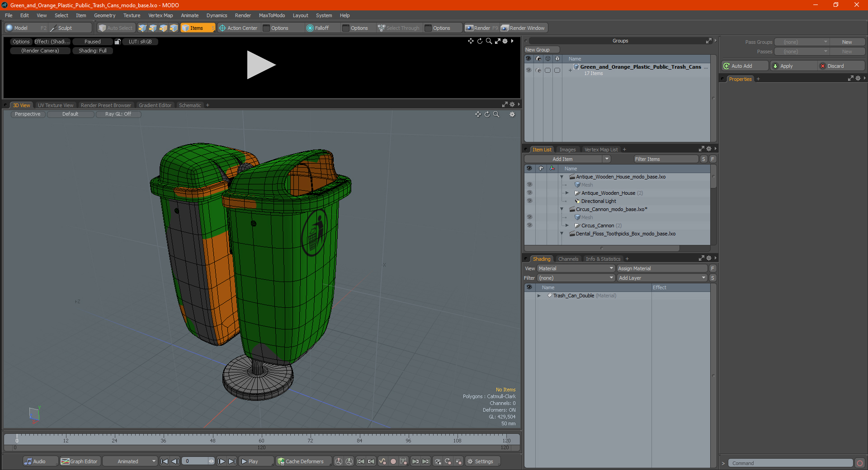Screen dimensions: 868x470
Task: Switch to UV Texture View tab
Action: coord(56,105)
